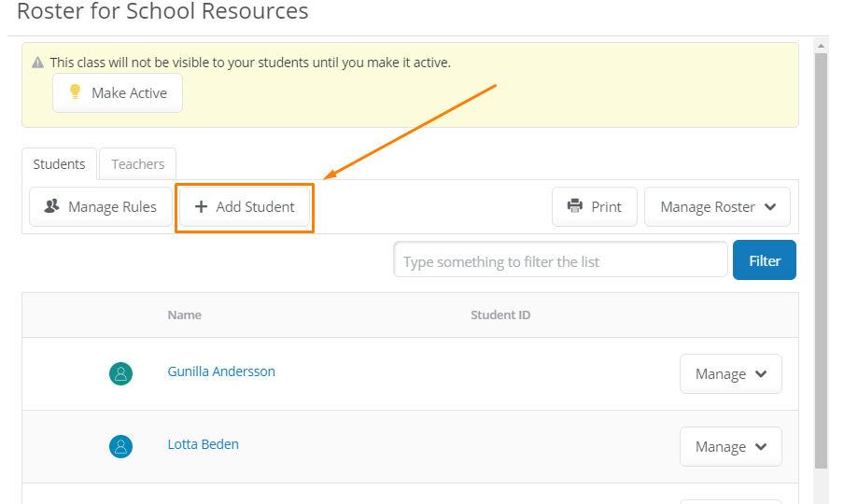This screenshot has width=844, height=504.
Task: Click the Roster for School Resources heading
Action: point(162,11)
